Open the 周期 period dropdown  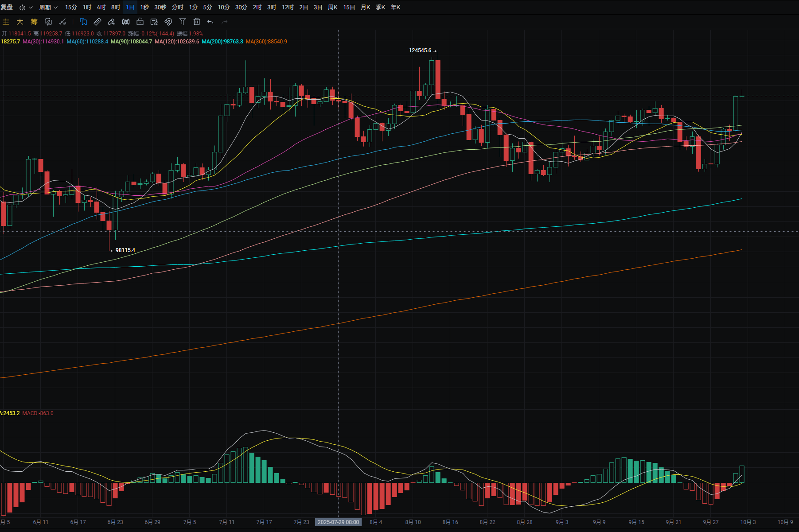pyautogui.click(x=48, y=8)
